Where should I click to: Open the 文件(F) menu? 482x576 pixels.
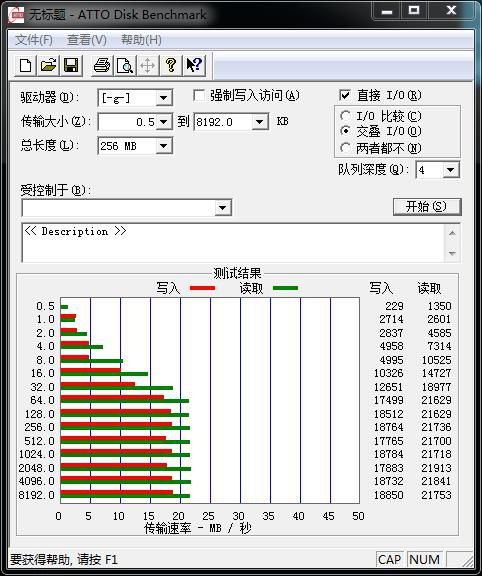33,40
